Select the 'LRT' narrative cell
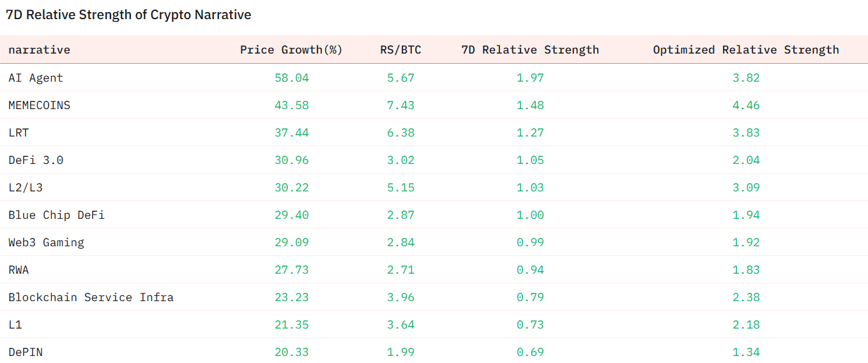Viewport: 868px width, 363px height. click(x=19, y=133)
